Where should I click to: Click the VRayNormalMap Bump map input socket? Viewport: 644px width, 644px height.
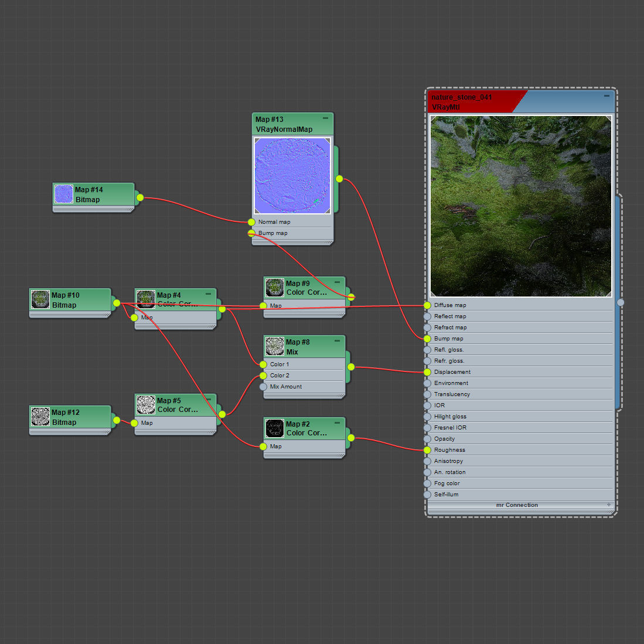pyautogui.click(x=251, y=233)
